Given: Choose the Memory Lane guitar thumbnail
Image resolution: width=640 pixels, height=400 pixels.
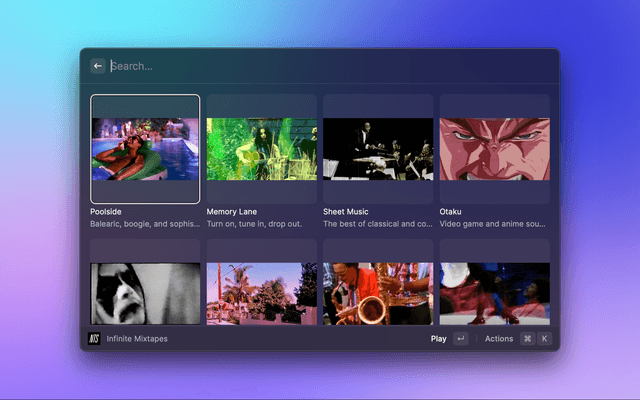Looking at the screenshot, I should (261, 149).
